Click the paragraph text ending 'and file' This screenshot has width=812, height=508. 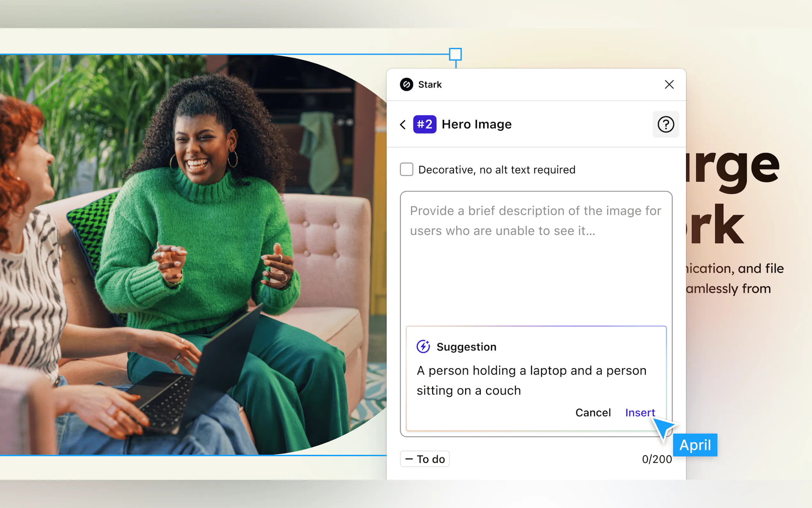point(735,269)
